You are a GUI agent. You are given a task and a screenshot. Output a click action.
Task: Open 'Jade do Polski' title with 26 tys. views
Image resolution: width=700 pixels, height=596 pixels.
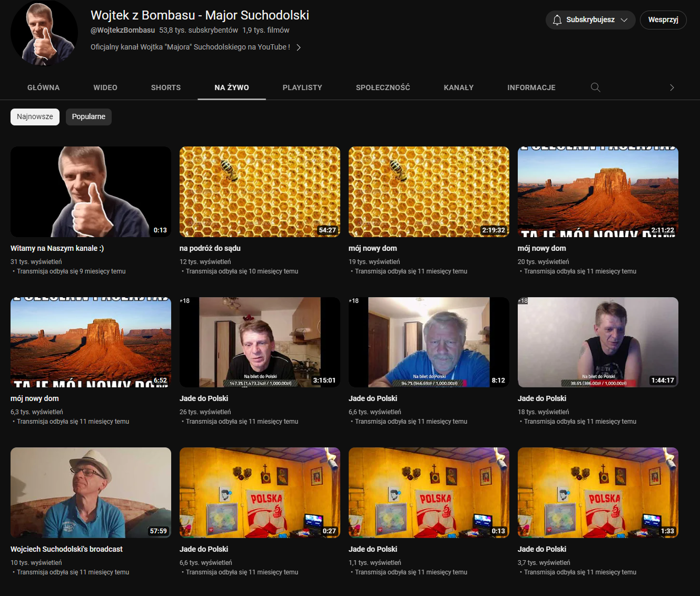(x=204, y=398)
